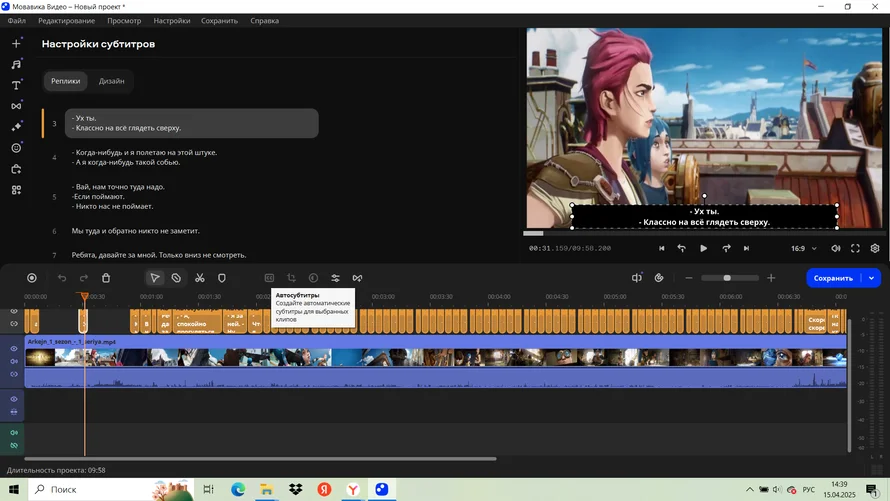
Task: Jump to next clip in player
Action: click(x=746, y=249)
